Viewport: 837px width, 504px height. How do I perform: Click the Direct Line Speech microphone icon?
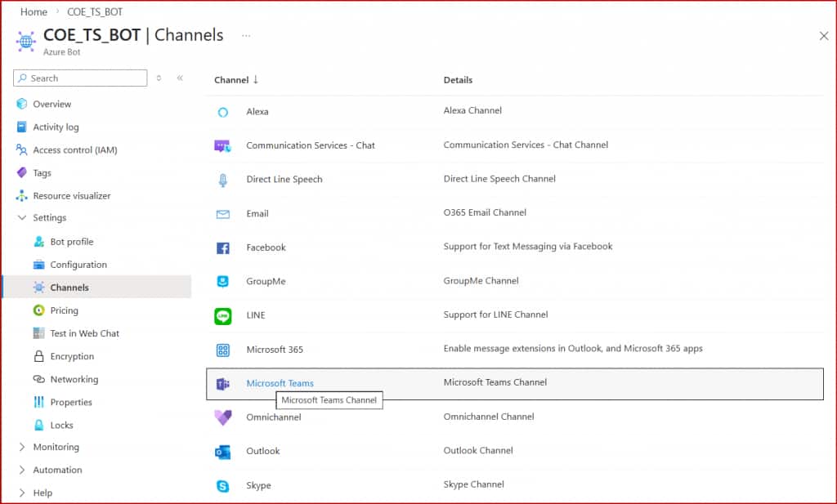223,180
